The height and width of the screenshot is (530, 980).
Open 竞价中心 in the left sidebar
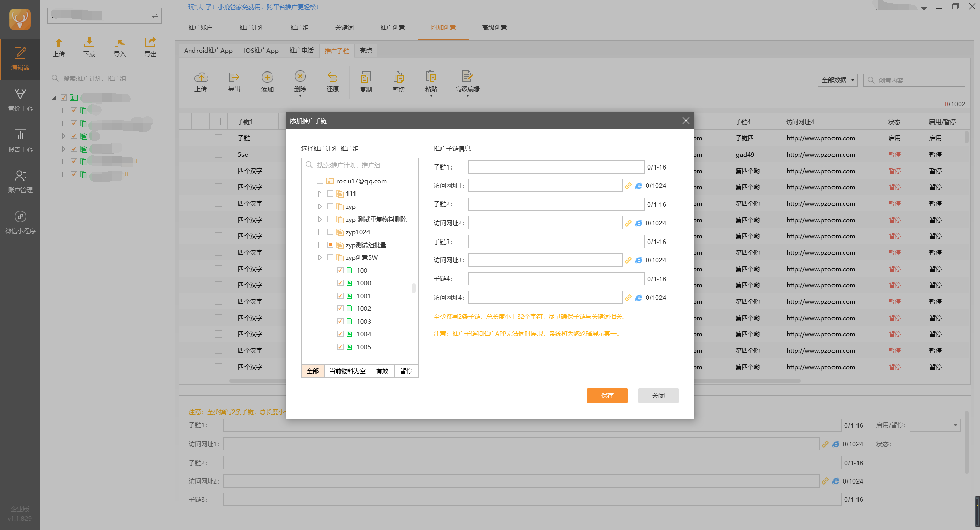pyautogui.click(x=20, y=100)
